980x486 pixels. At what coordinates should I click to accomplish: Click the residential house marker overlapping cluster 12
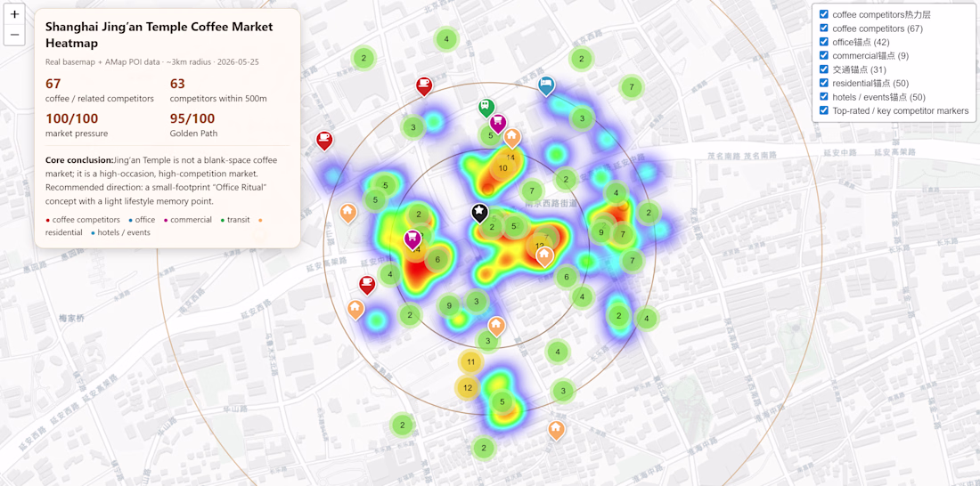click(544, 256)
